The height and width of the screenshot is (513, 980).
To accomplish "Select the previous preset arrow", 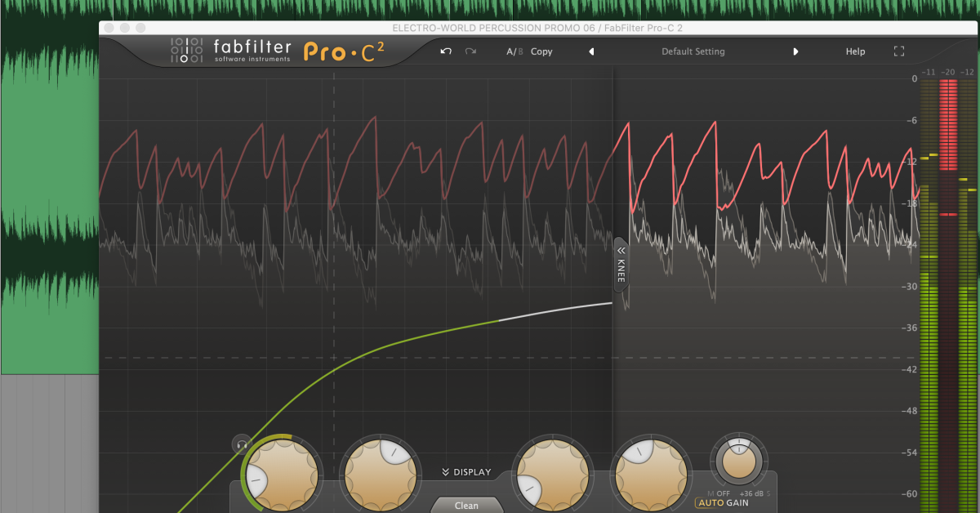I will pos(590,51).
